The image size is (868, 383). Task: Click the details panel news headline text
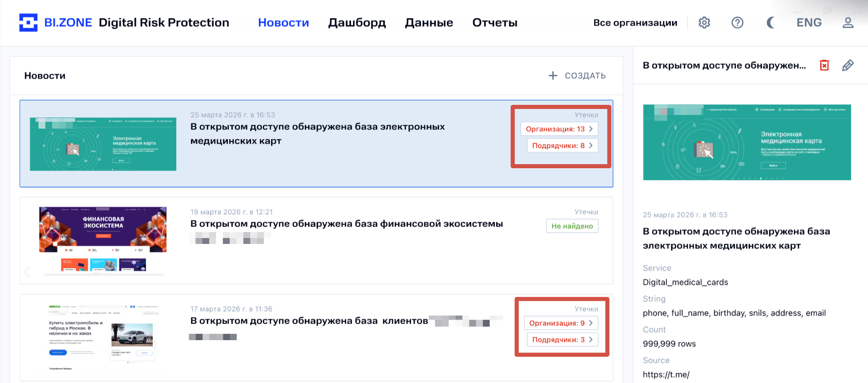[736, 238]
